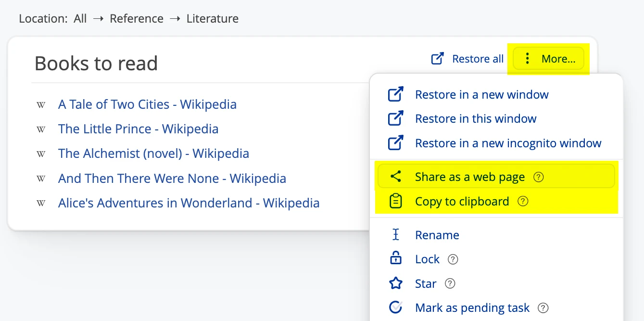Toggle Star for Books to read
Viewport: 644px width, 321px height.
pyautogui.click(x=426, y=284)
